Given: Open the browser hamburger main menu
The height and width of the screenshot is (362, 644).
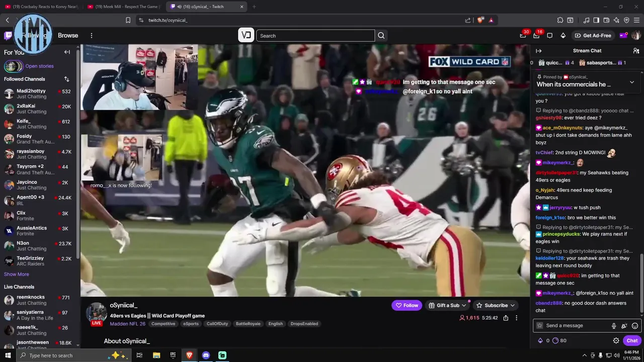Looking at the screenshot, I should tap(636, 20).
